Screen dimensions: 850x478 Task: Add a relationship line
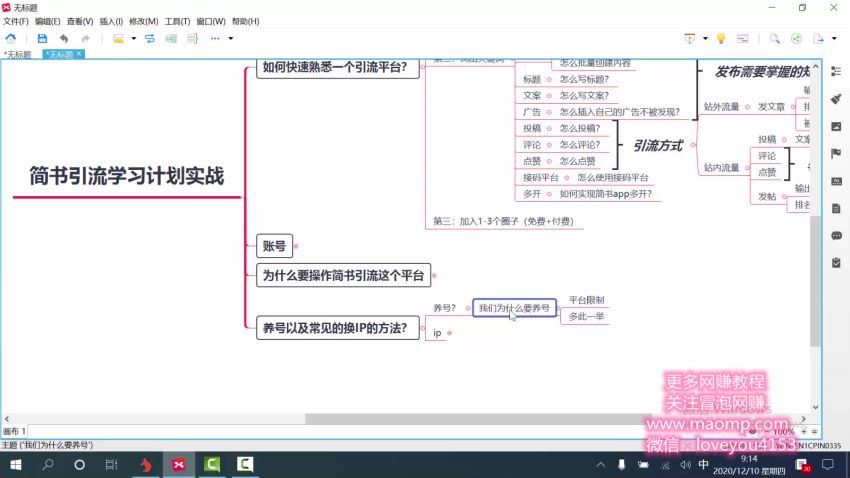[x=150, y=38]
